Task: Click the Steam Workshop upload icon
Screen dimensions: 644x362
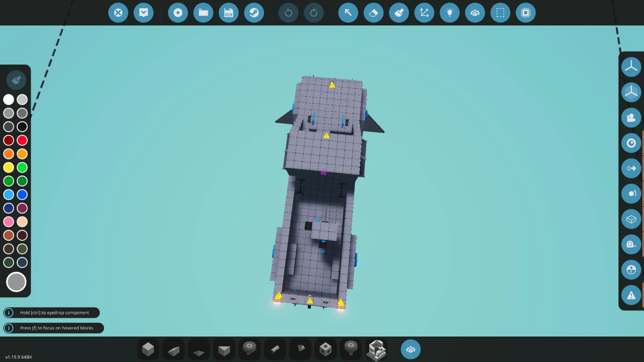Action: (254, 13)
